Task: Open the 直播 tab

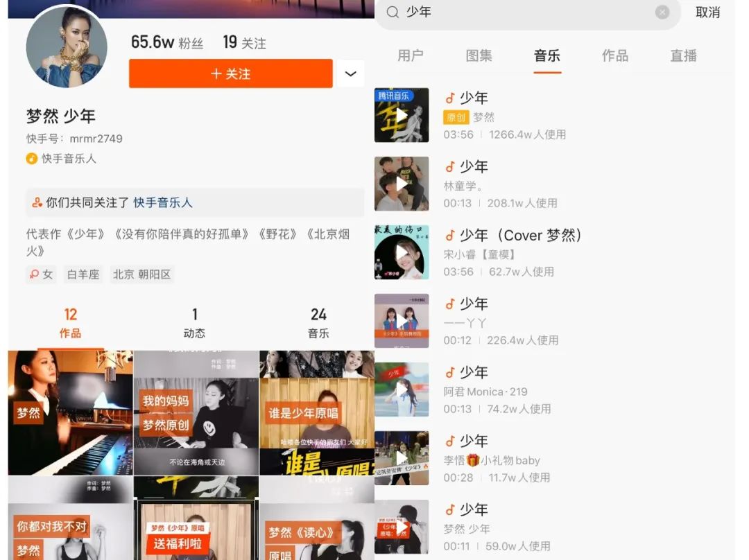Action: tap(684, 56)
